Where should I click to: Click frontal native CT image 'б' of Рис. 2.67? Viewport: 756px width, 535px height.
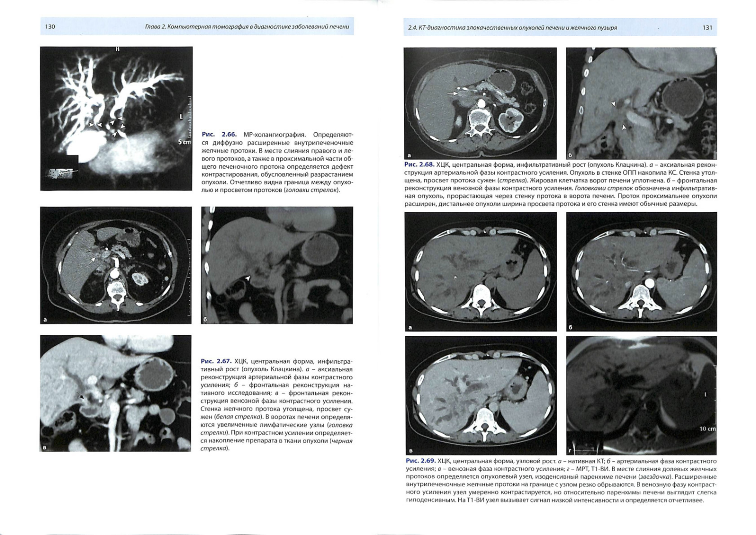tap(277, 265)
